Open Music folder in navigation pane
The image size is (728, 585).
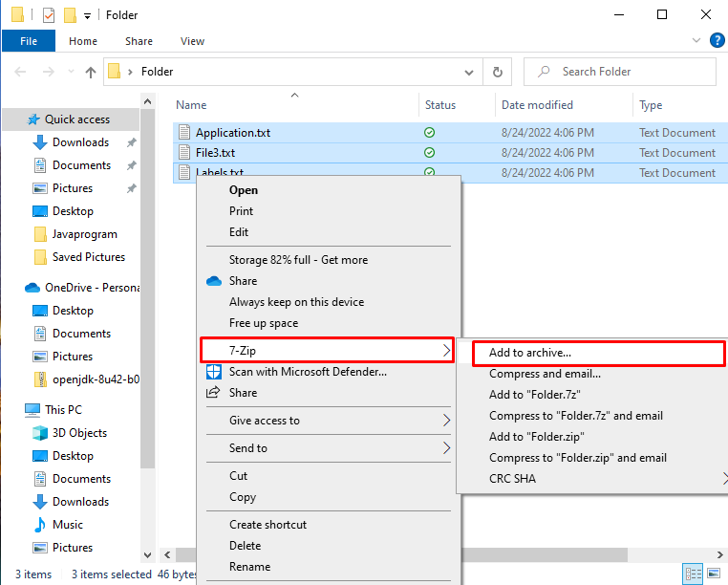pos(67,525)
